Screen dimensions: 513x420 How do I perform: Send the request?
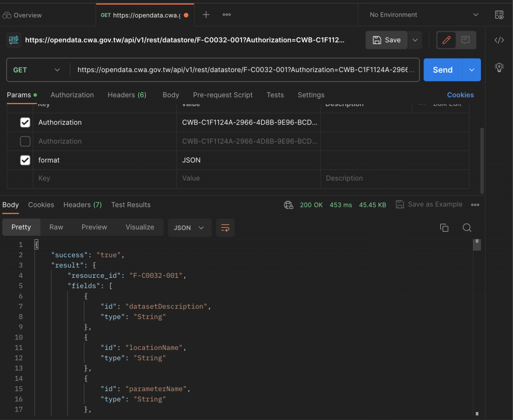tap(443, 70)
